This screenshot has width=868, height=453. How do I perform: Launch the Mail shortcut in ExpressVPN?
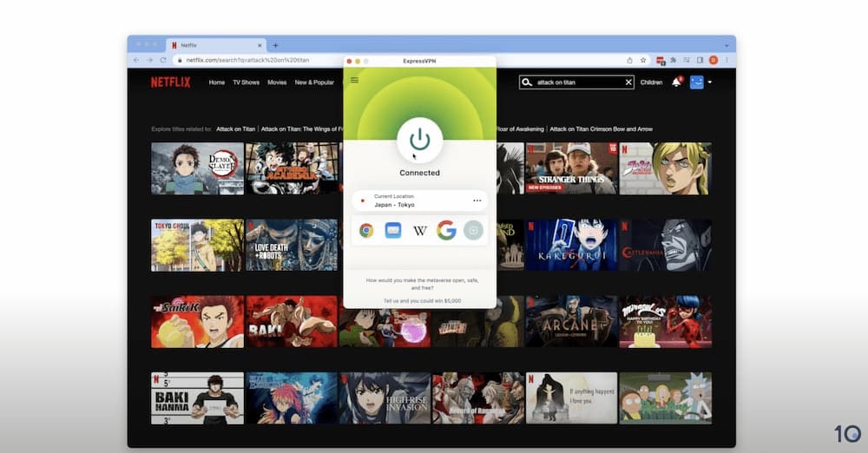coord(393,230)
